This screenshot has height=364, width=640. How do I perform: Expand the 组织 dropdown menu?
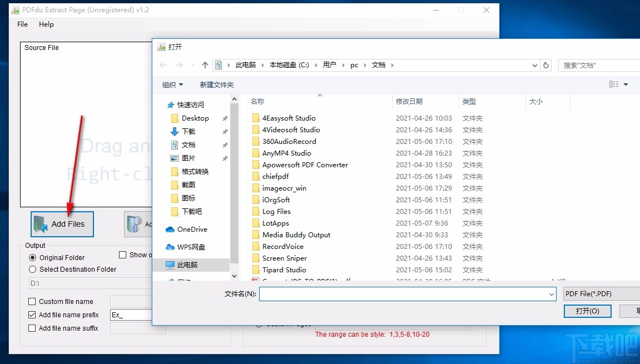[x=172, y=84]
